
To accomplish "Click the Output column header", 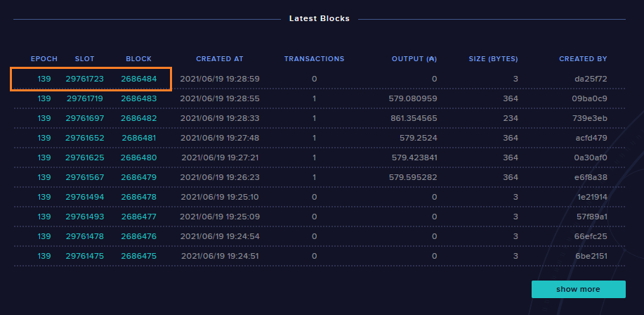I will [414, 59].
